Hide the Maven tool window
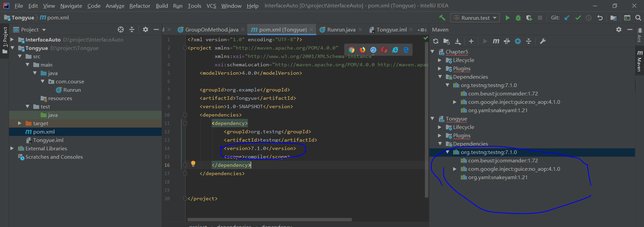This screenshot has width=644, height=227. click(630, 29)
